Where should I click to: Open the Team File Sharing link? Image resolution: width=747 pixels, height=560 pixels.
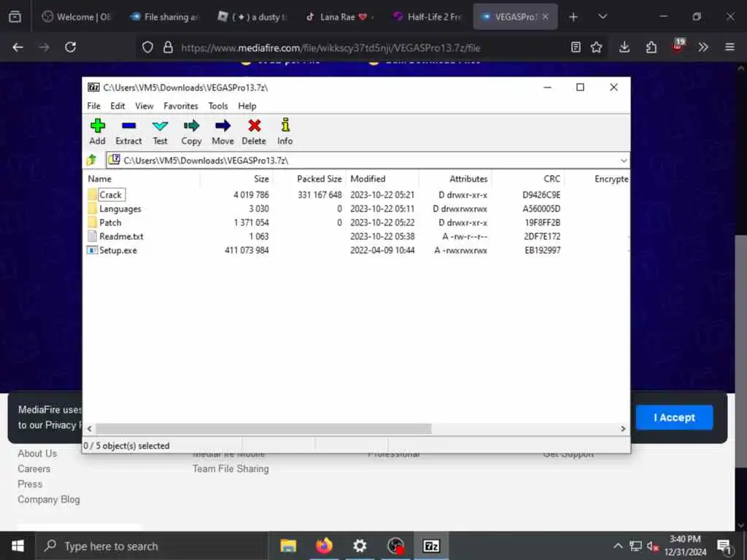click(231, 469)
